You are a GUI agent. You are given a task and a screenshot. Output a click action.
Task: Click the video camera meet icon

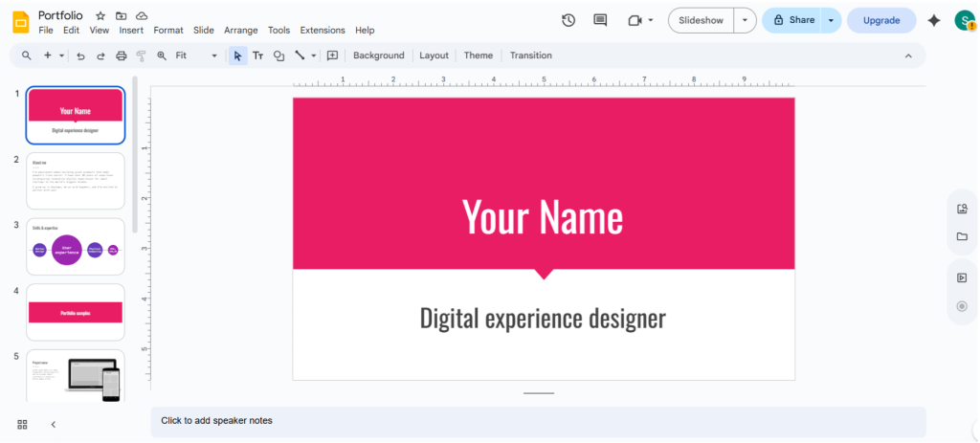pos(635,20)
